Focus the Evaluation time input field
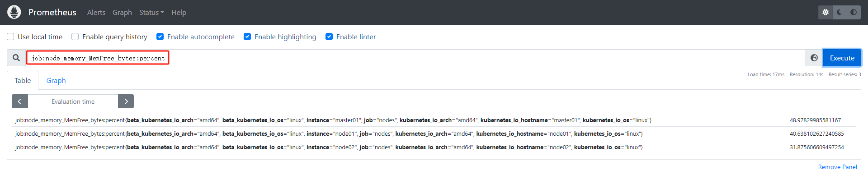 point(73,101)
